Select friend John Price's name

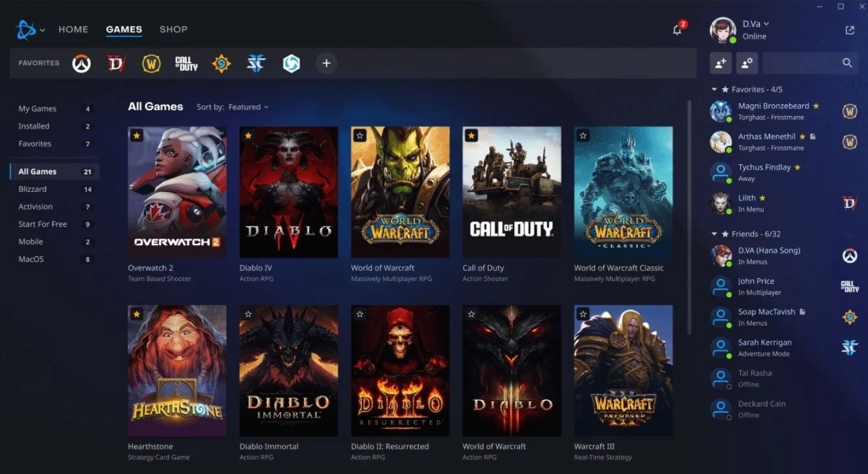coord(756,281)
